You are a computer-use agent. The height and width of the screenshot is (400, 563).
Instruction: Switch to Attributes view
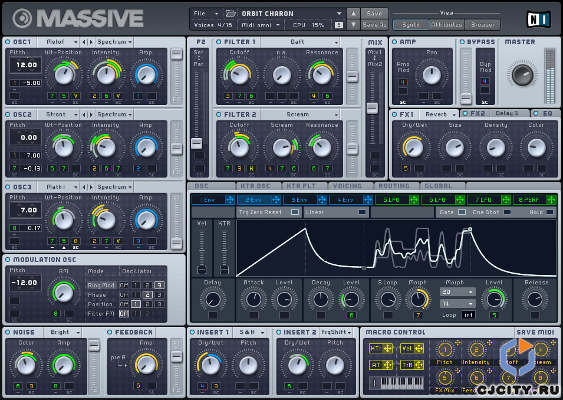pyautogui.click(x=447, y=25)
